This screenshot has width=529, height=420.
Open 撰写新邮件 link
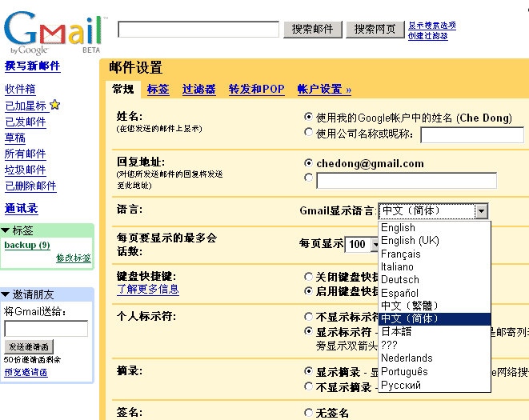[x=32, y=66]
